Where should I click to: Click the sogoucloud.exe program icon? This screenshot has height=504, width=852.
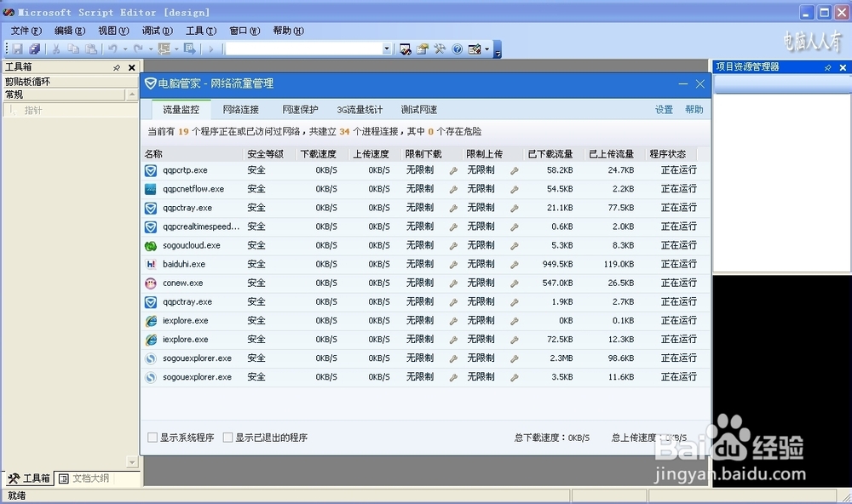coord(151,245)
